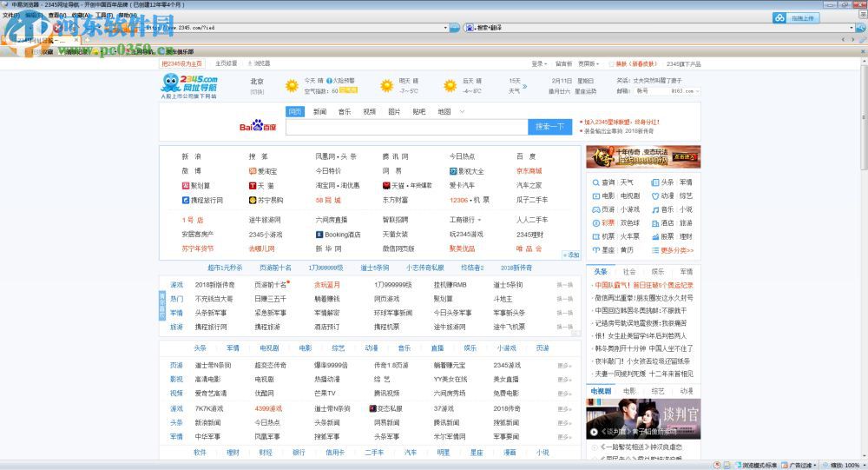Image resolution: width=868 pixels, height=470 pixels.
Task: Click the Baidu paw search engine icon
Action: [x=470, y=27]
